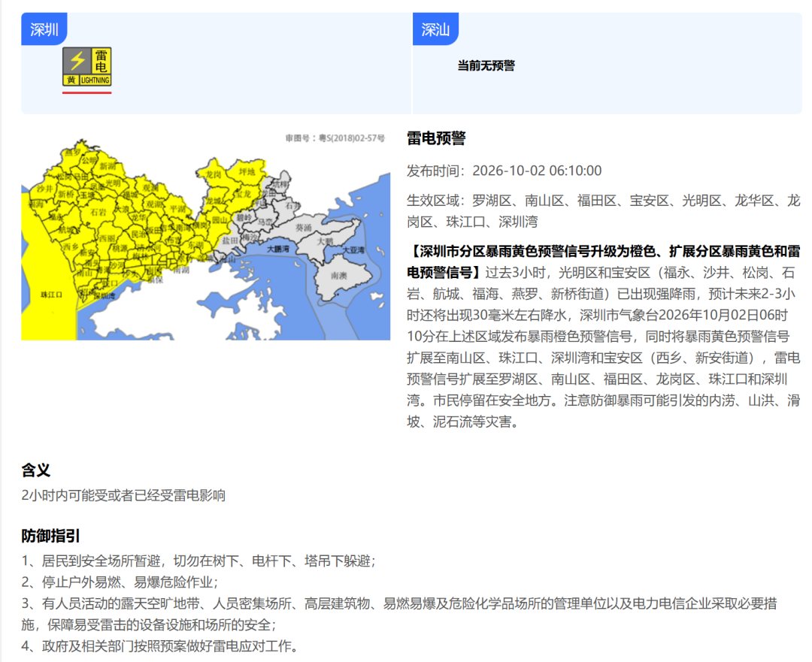Click the 光明 district on the map
Viewport: 812px width, 662px height.
click(x=113, y=183)
